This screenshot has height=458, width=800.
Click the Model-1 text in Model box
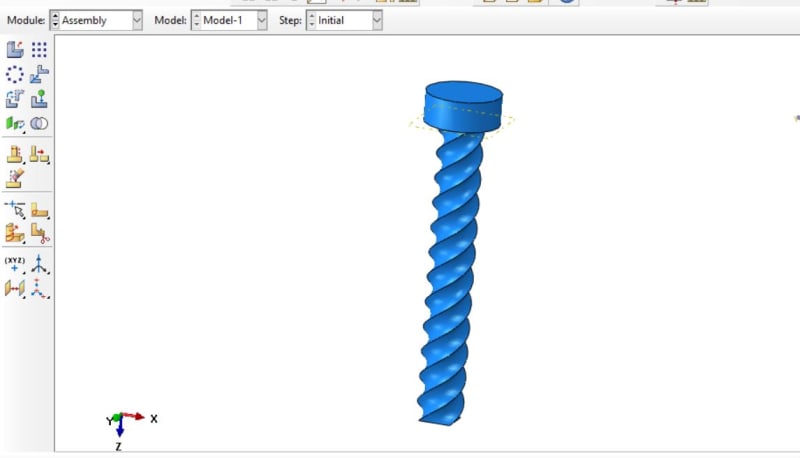222,20
